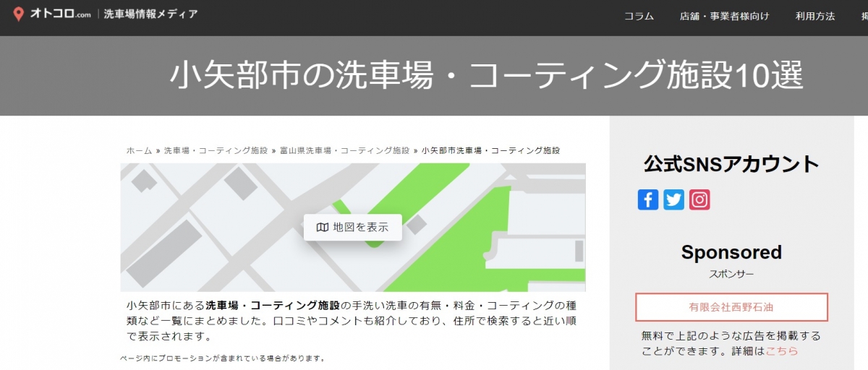868x370 pixels.
Task: Open the 利用方法 menu item
Action: pyautogui.click(x=815, y=16)
